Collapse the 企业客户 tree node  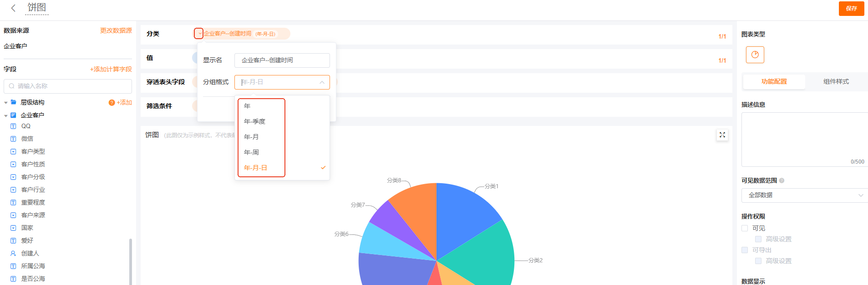point(6,116)
